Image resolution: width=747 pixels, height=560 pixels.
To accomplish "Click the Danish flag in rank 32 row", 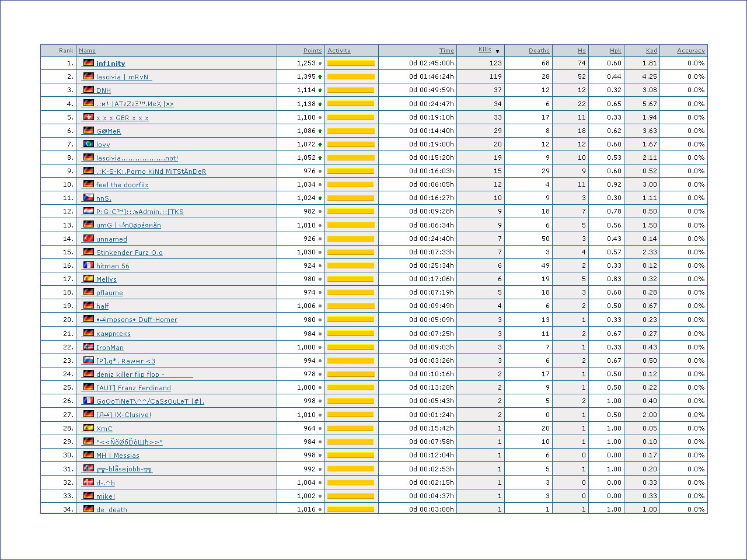I will point(89,482).
